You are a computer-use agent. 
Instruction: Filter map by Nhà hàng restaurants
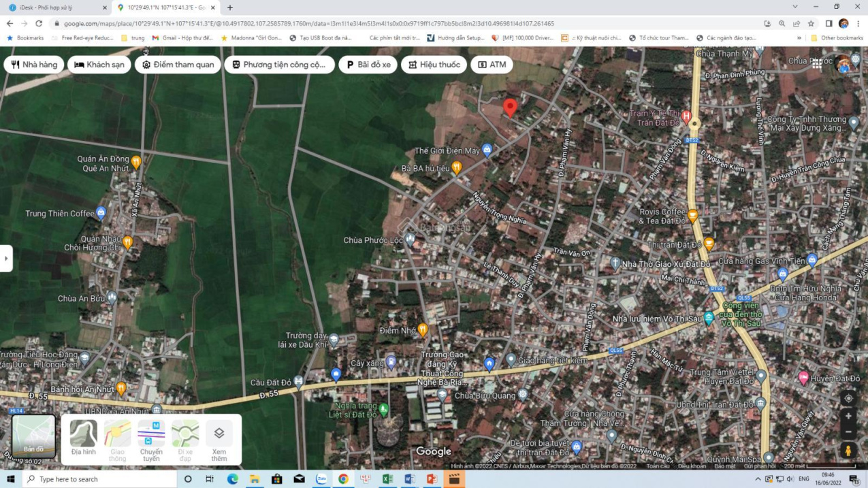click(34, 65)
